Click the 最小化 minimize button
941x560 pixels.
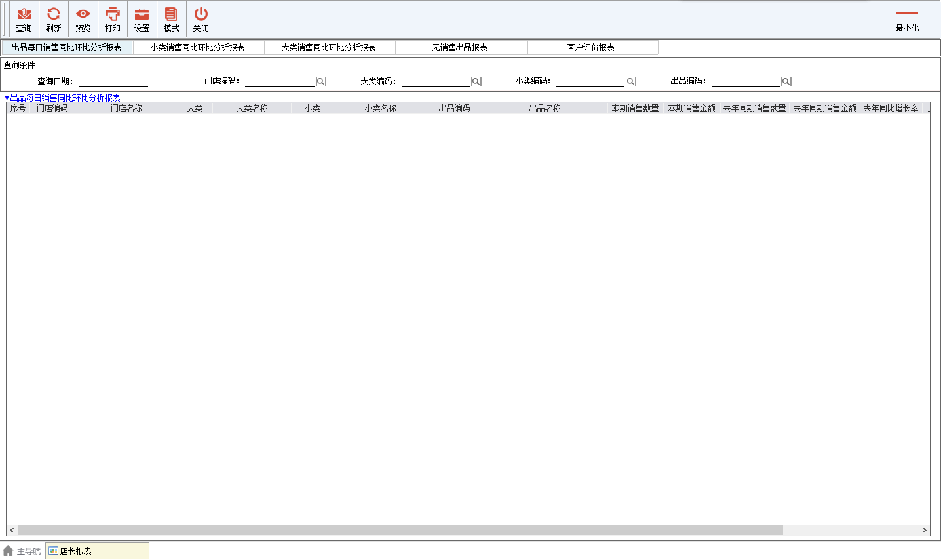pos(908,20)
